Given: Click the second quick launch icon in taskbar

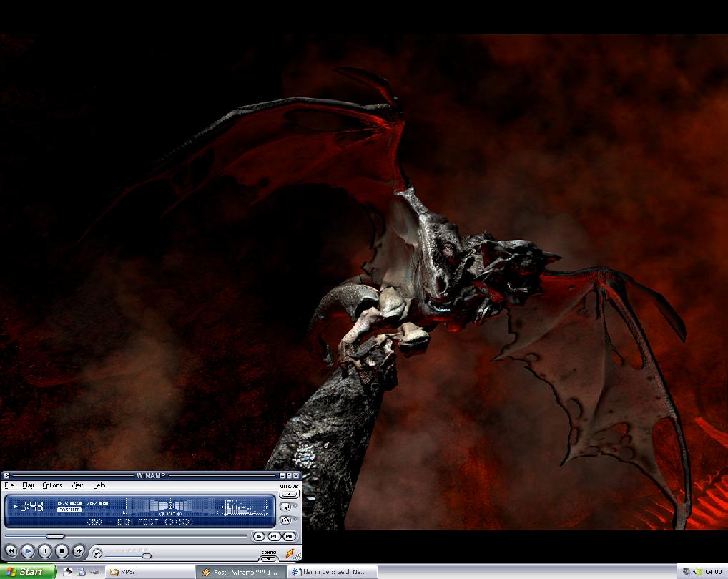Looking at the screenshot, I should point(81,572).
